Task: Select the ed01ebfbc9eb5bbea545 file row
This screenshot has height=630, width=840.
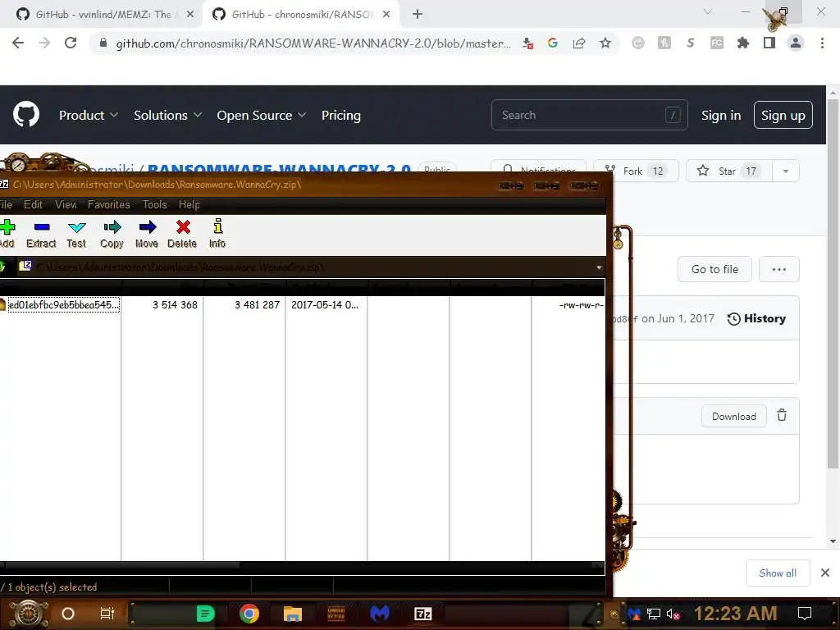Action: pyautogui.click(x=303, y=305)
